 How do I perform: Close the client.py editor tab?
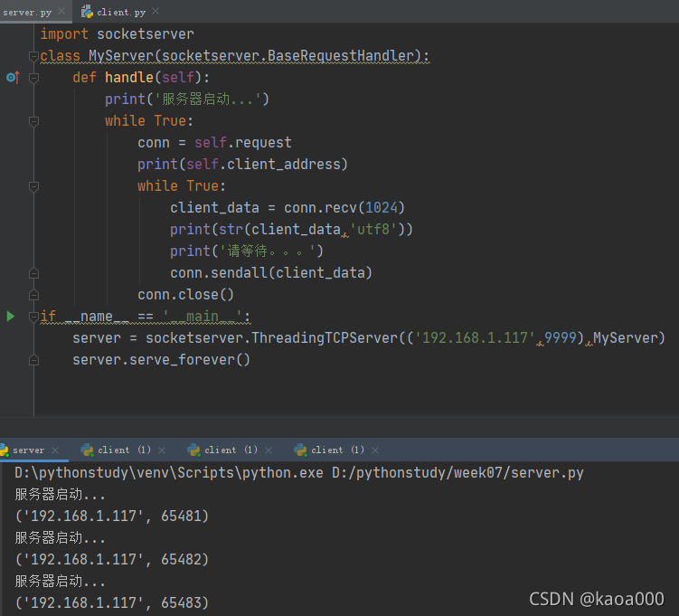[x=156, y=11]
